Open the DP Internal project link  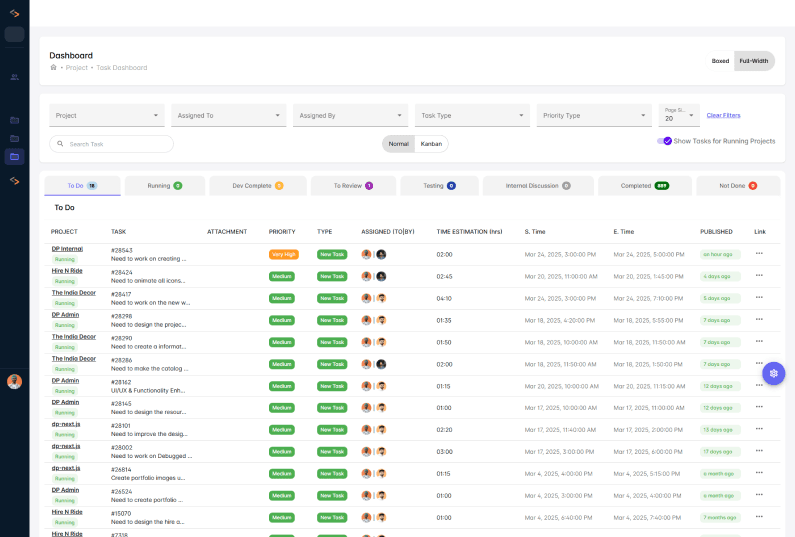click(x=67, y=248)
